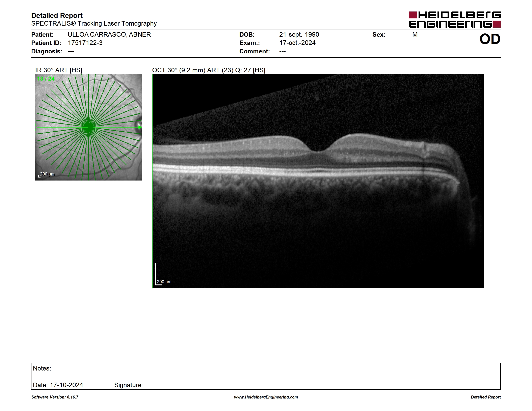Click the 'Patient:' label
Image resolution: width=532 pixels, height=411 pixels.
click(42, 35)
